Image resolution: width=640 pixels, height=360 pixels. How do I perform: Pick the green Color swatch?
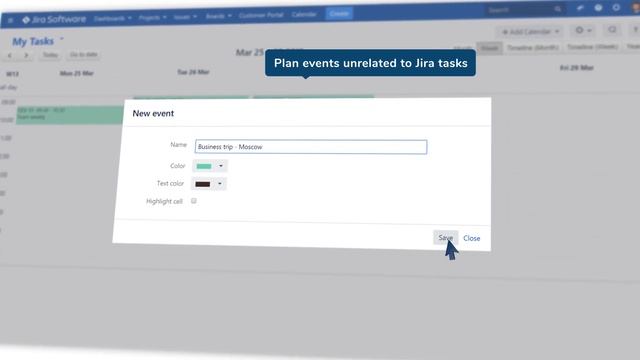(204, 166)
